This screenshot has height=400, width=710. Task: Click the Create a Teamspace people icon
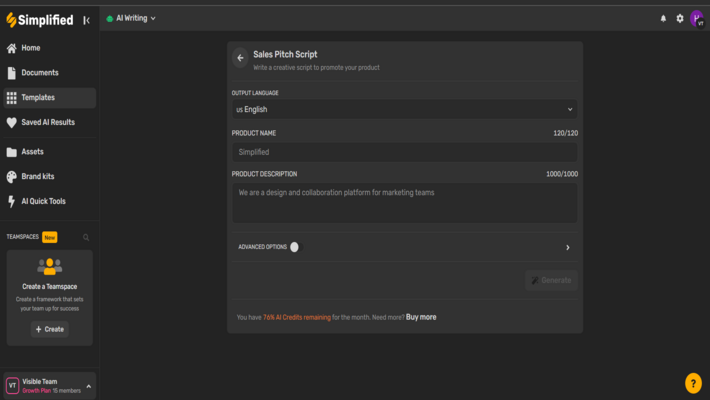pos(49,266)
